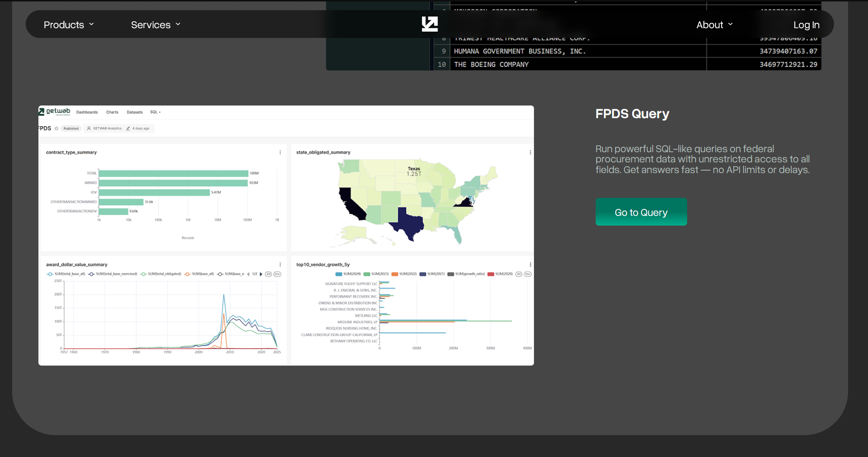Viewport: 868px width, 457px height.
Task: Toggle SUM(2023) legend swatch
Action: pos(376,274)
